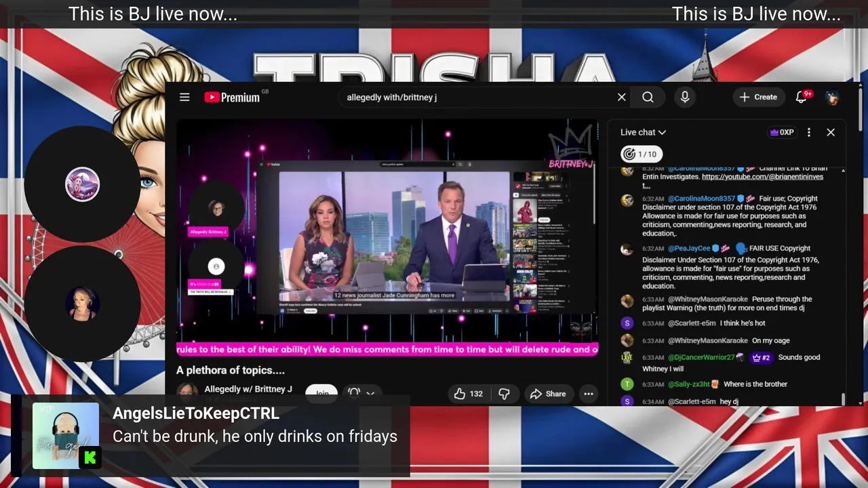
Task: Click the channel avatar beside Allegedly w/ Brittney J
Action: point(187,392)
